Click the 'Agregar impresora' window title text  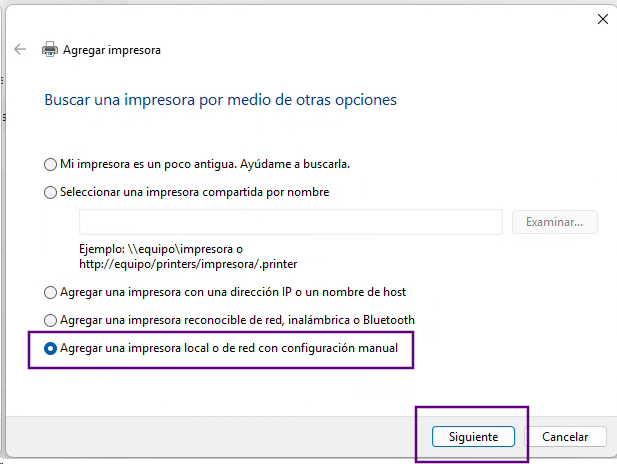(112, 49)
